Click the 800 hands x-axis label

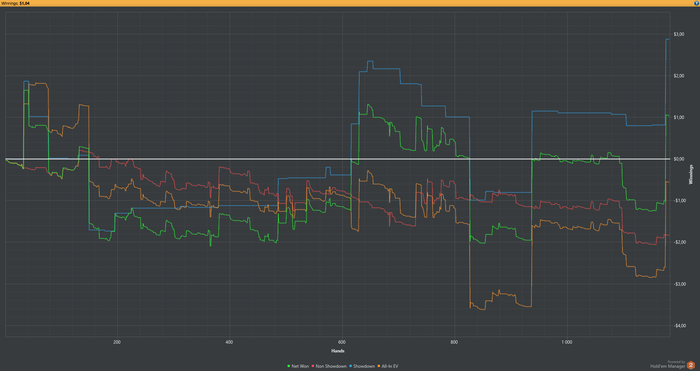click(454, 342)
